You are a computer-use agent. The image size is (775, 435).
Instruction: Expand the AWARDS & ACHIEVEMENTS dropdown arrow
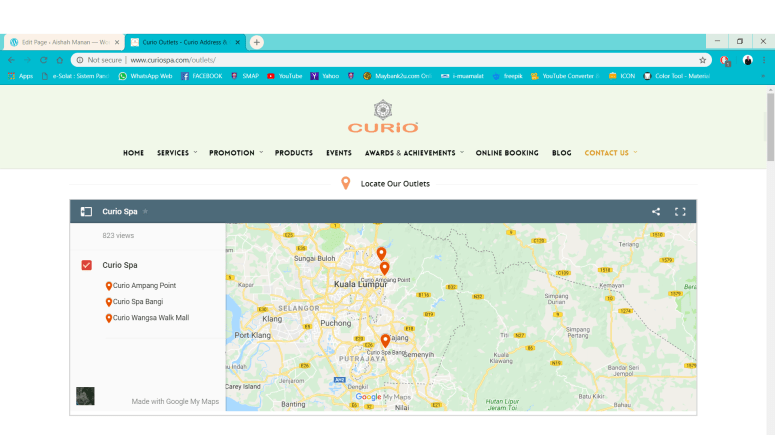pyautogui.click(x=462, y=152)
